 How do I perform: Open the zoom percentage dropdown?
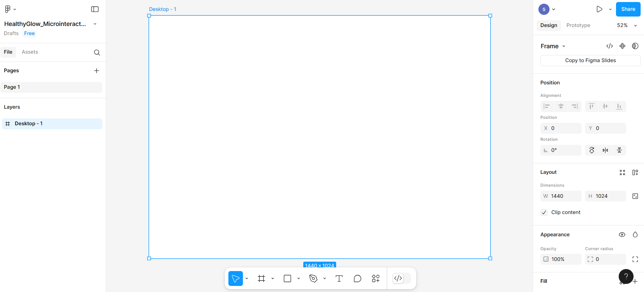click(x=626, y=25)
